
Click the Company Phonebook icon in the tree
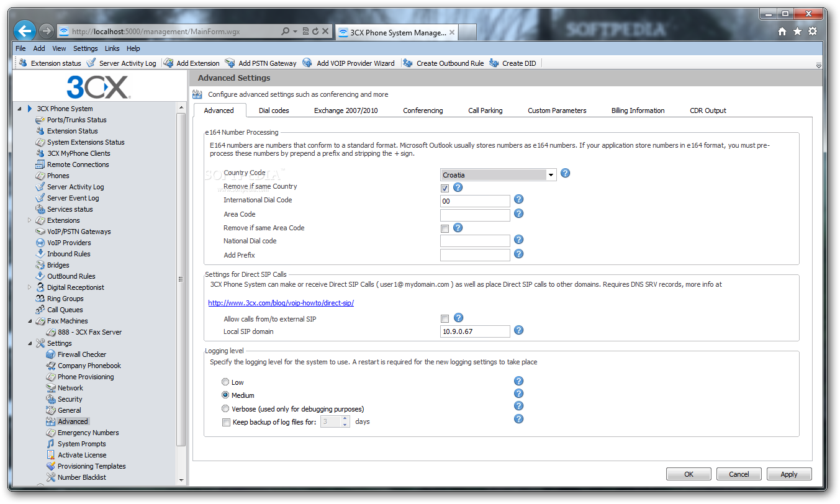[x=52, y=366]
